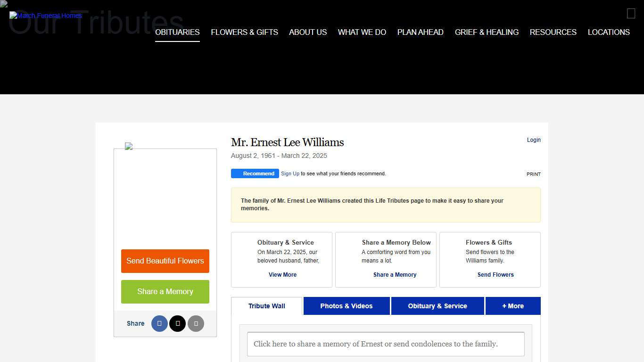The image size is (644, 362).
Task: Open the GRIEF & HEALING menu
Action: tap(487, 32)
